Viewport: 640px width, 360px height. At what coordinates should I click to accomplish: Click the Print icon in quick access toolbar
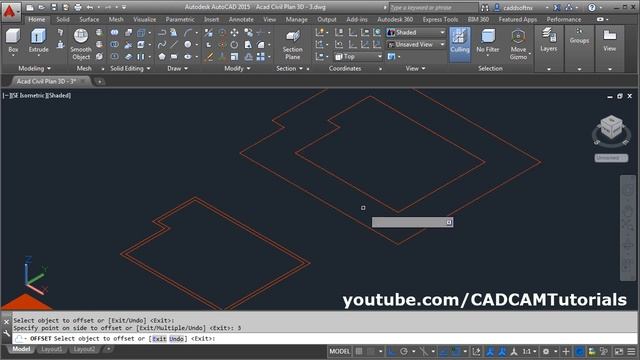pyautogui.click(x=78, y=7)
